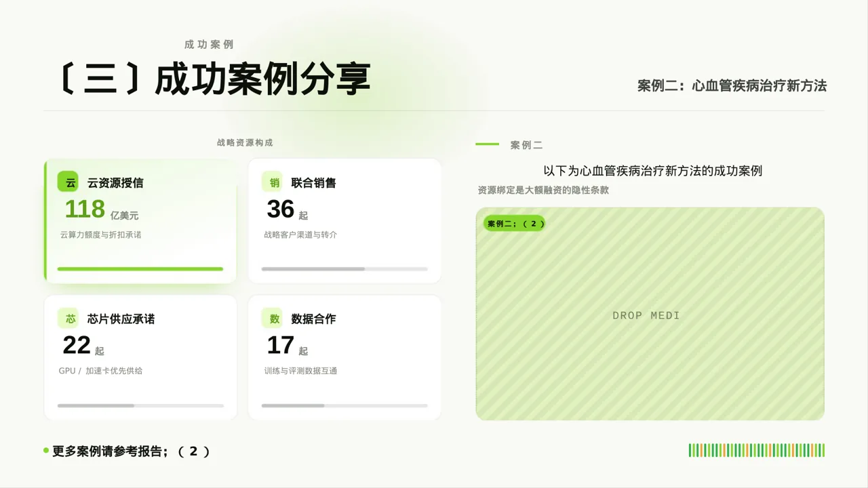Click the 成功案例 label above the title
The image size is (868, 488).
[209, 44]
